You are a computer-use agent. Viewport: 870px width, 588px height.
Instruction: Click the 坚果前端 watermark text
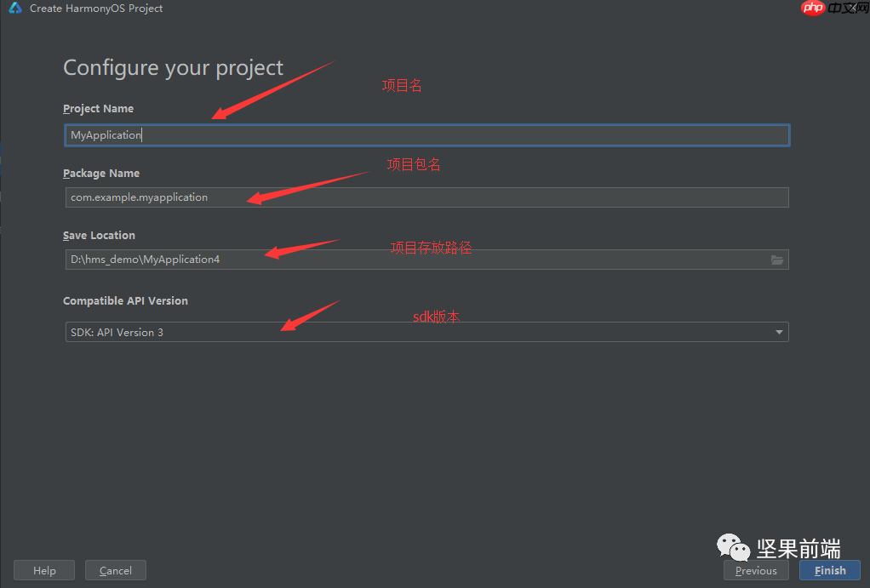tap(798, 547)
